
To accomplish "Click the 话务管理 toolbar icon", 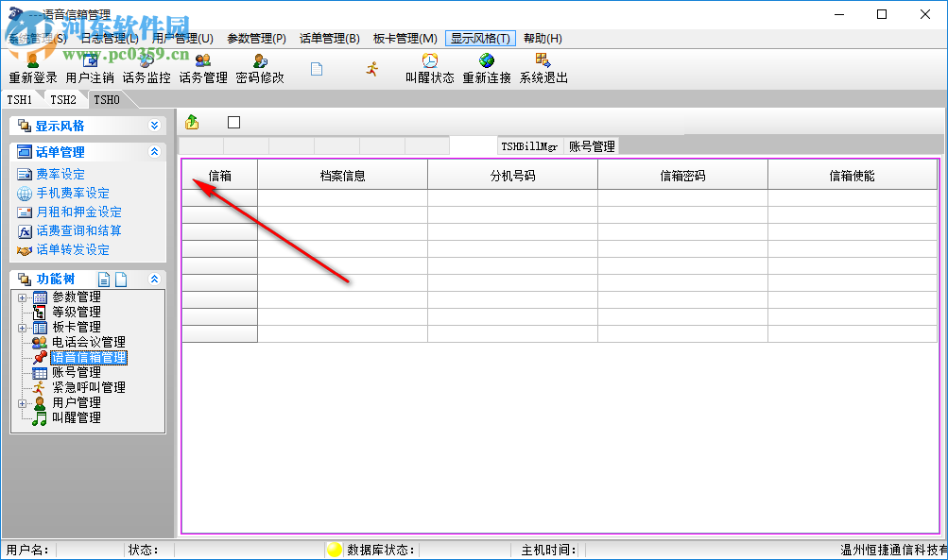I will coord(202,68).
